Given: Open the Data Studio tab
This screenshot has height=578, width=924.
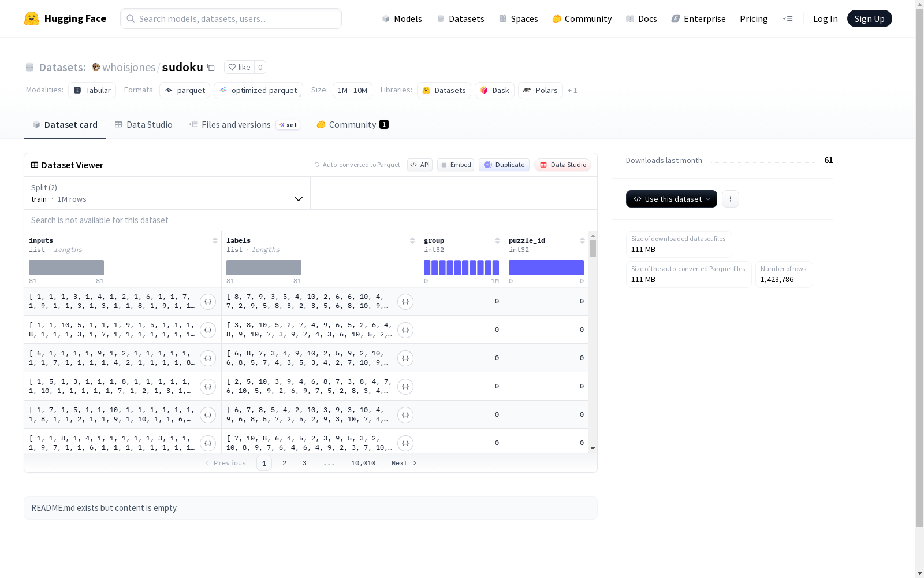Looking at the screenshot, I should pos(144,125).
